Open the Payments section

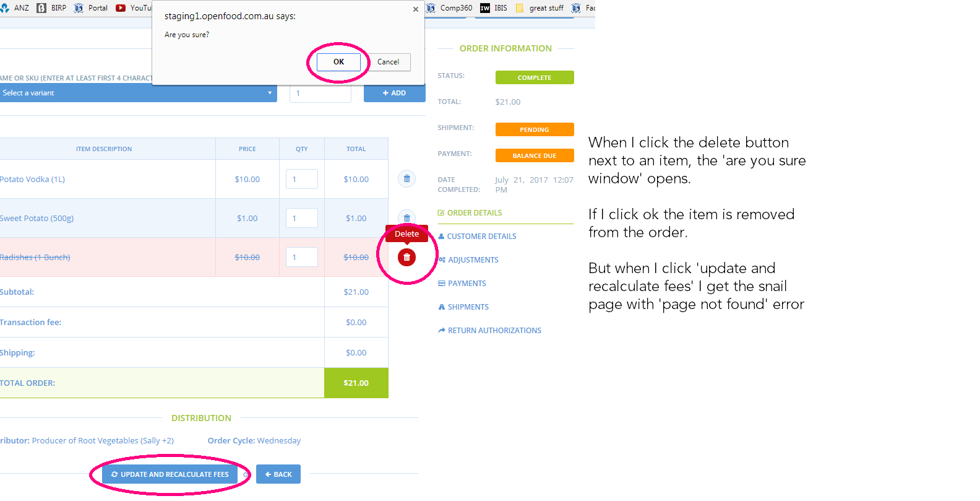point(462,284)
